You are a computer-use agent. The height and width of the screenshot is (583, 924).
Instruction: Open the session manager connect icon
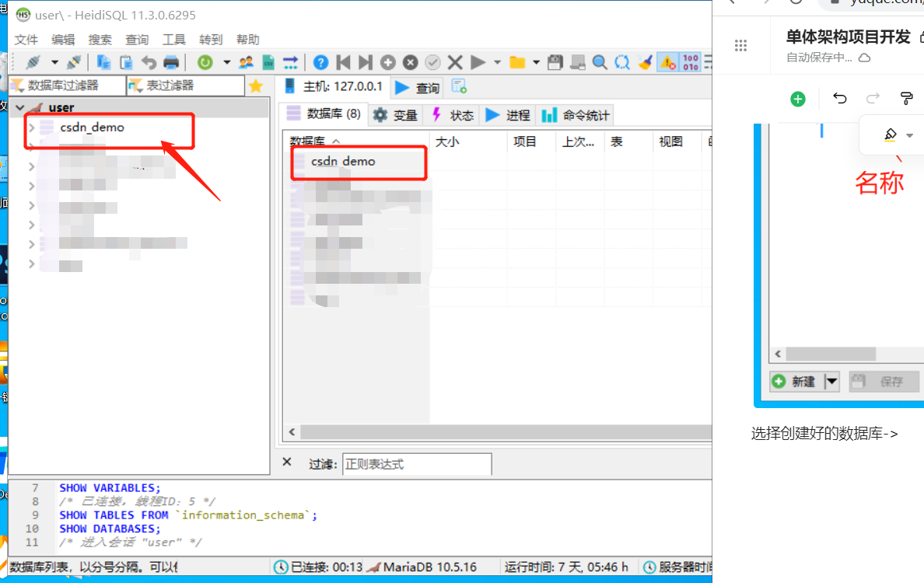pyautogui.click(x=33, y=62)
